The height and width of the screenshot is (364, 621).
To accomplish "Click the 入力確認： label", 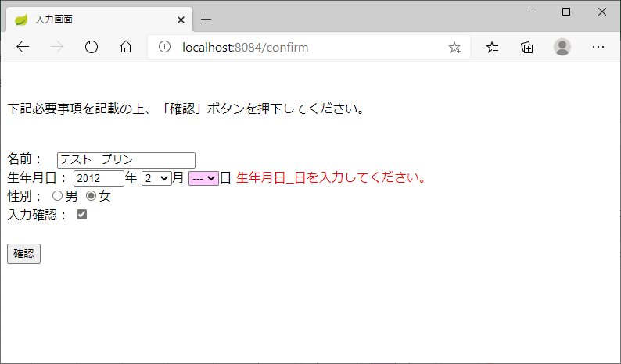I will 38,215.
